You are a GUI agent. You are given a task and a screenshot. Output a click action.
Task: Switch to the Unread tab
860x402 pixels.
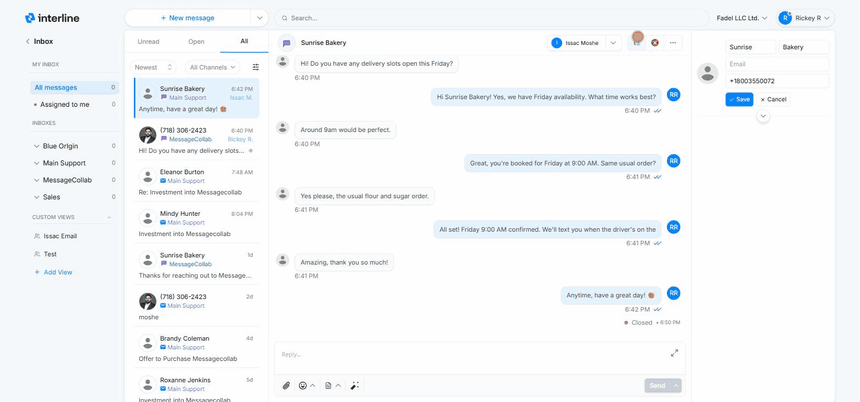point(148,41)
